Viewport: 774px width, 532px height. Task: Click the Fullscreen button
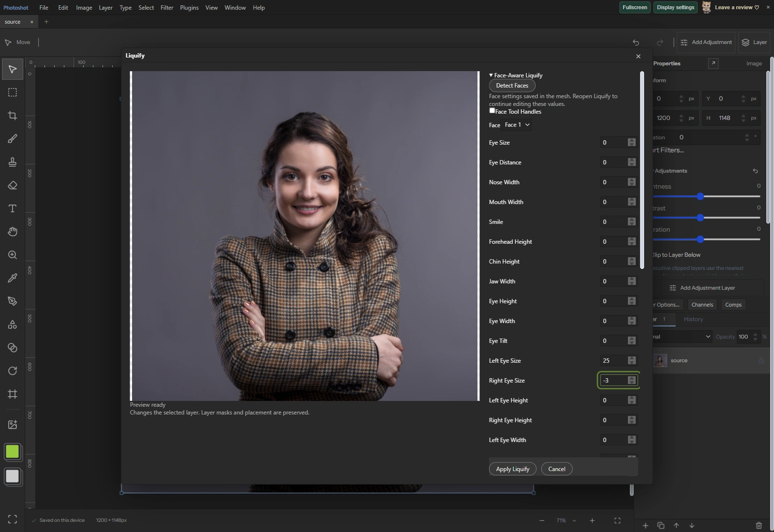coord(635,7)
